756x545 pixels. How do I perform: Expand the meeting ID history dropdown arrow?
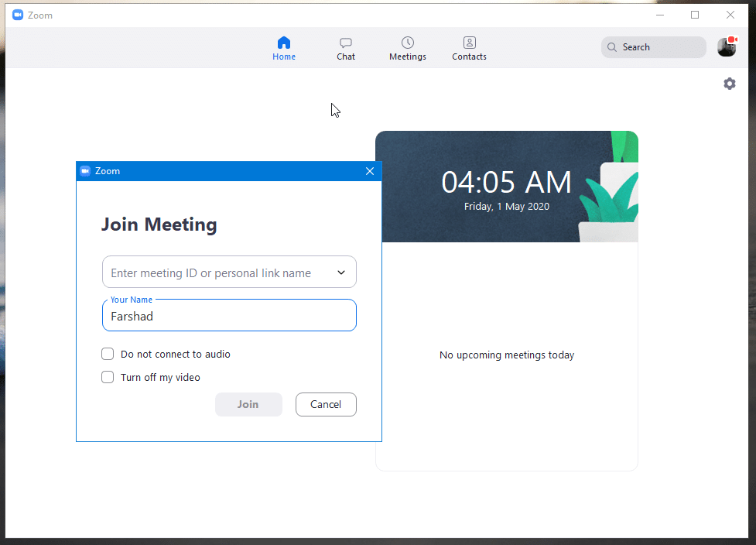point(341,272)
